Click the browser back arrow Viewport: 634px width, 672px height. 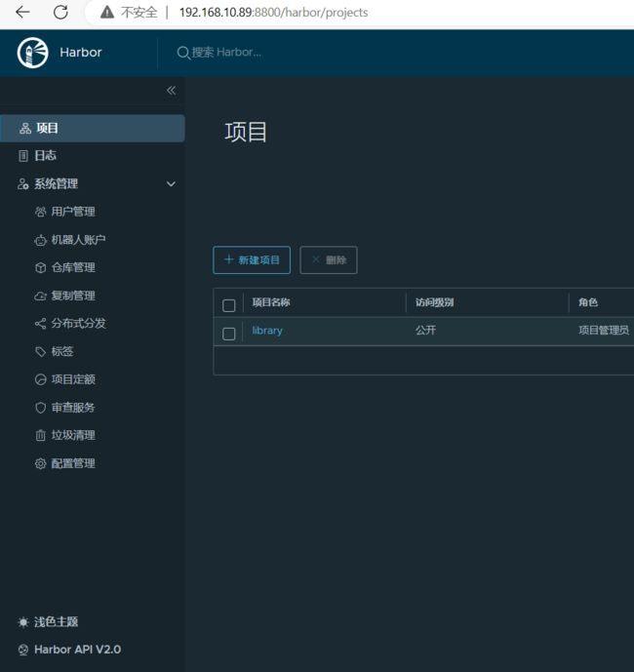[x=22, y=12]
